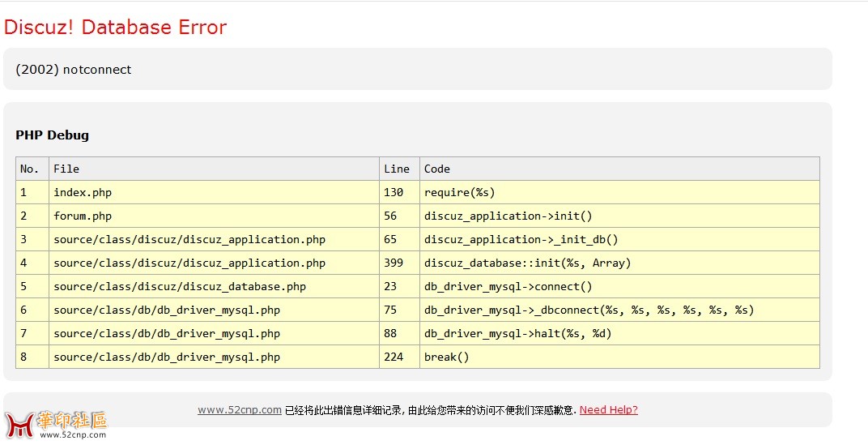
Task: Click line number 75
Action: point(399,310)
